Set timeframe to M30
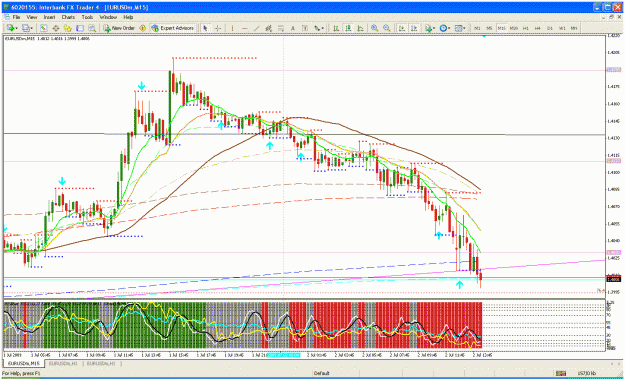Screen dimensions: 625x379 tap(513, 28)
